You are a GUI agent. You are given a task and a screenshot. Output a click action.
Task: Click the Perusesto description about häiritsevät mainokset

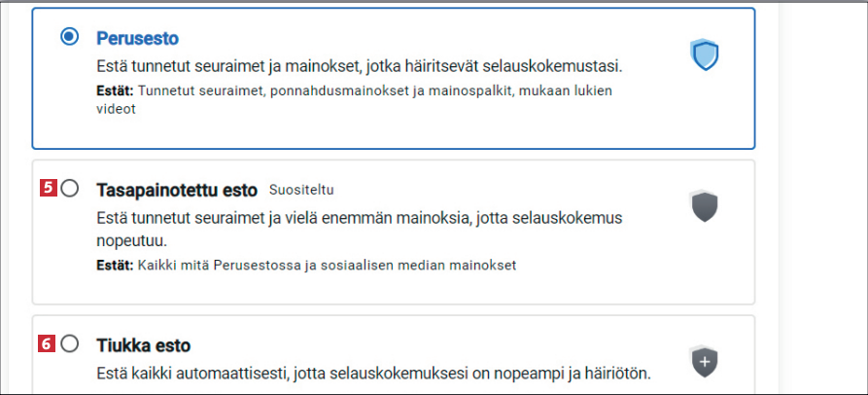359,67
